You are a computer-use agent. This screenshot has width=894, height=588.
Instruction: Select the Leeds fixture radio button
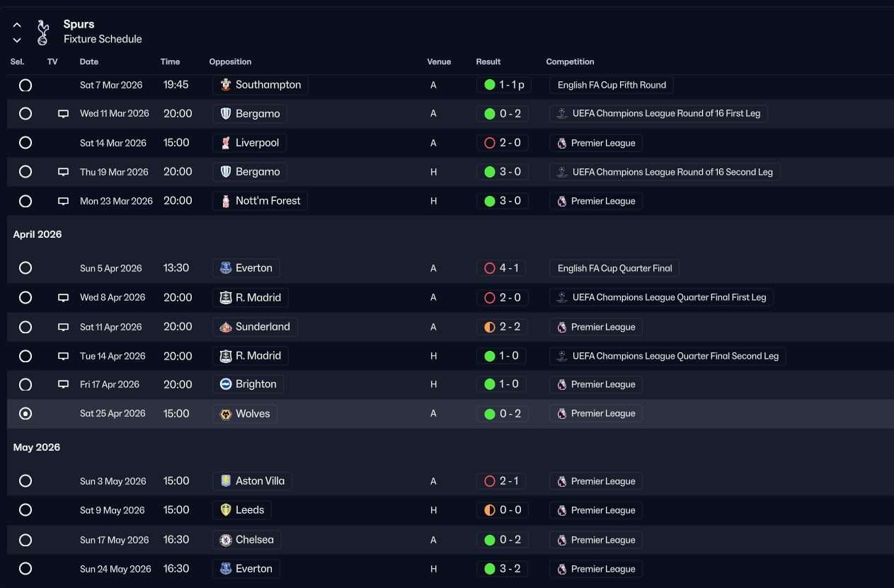tap(25, 510)
